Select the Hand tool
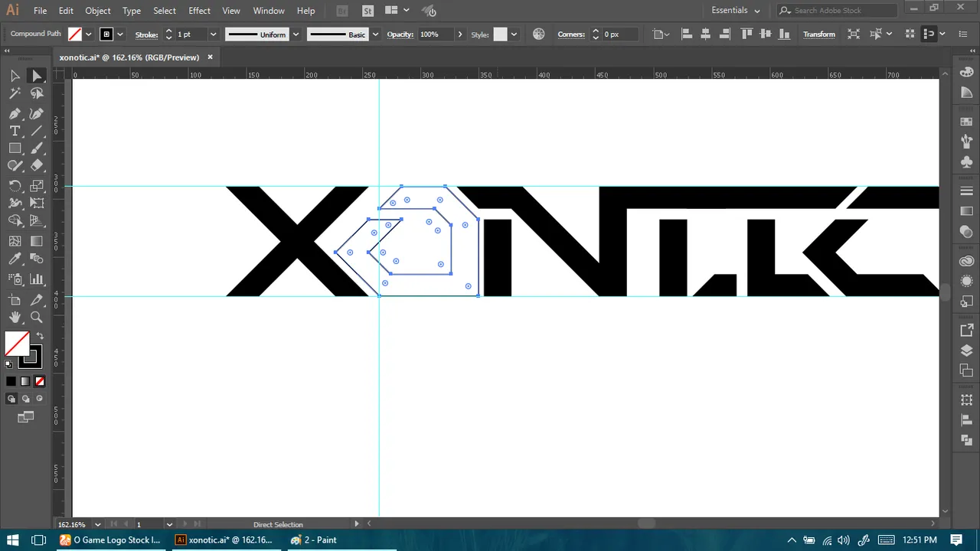The image size is (980, 551). tap(15, 317)
